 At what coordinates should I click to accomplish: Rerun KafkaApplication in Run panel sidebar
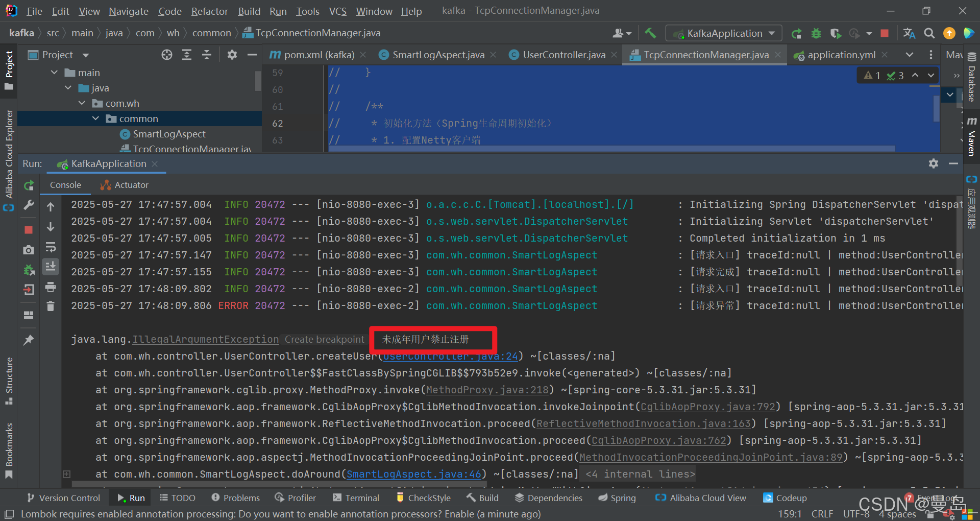pyautogui.click(x=29, y=185)
